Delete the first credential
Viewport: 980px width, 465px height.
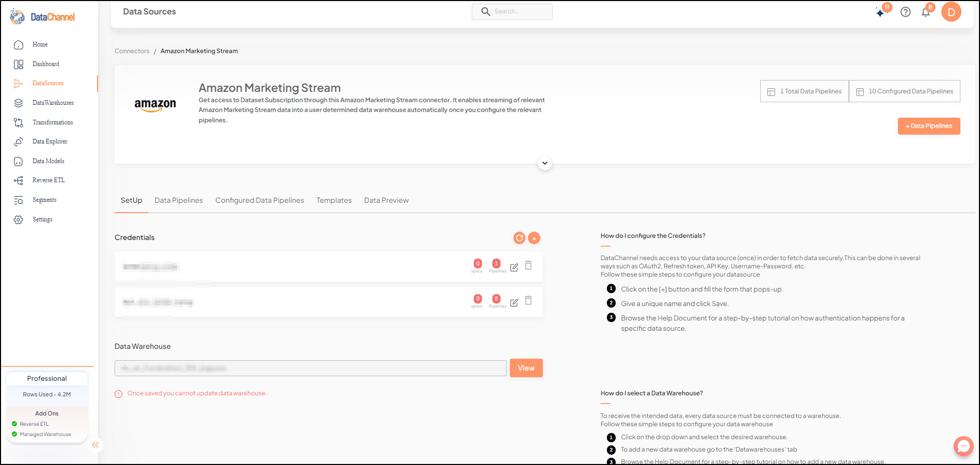click(528, 265)
